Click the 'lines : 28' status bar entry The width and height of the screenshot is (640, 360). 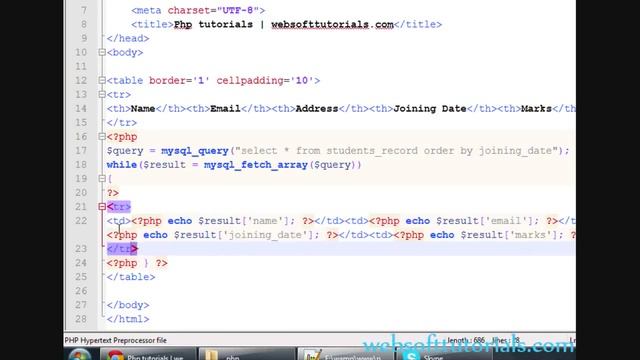point(505,340)
